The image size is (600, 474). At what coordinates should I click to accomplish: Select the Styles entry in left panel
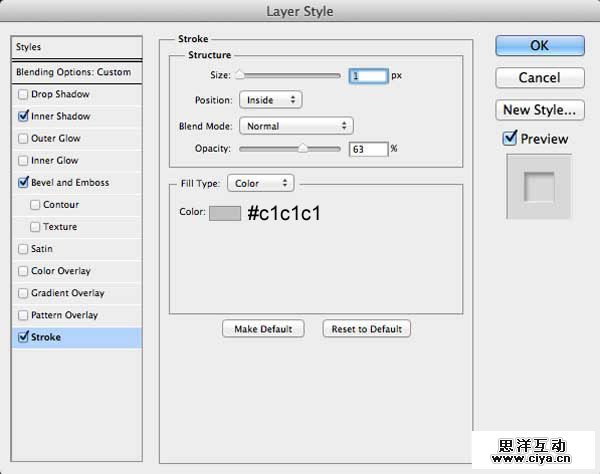(74, 47)
